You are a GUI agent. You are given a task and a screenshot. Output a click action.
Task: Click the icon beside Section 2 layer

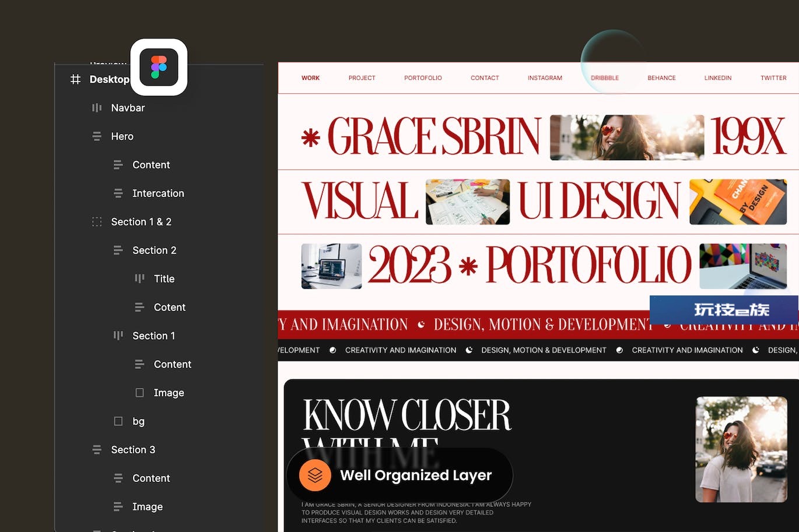(x=118, y=251)
